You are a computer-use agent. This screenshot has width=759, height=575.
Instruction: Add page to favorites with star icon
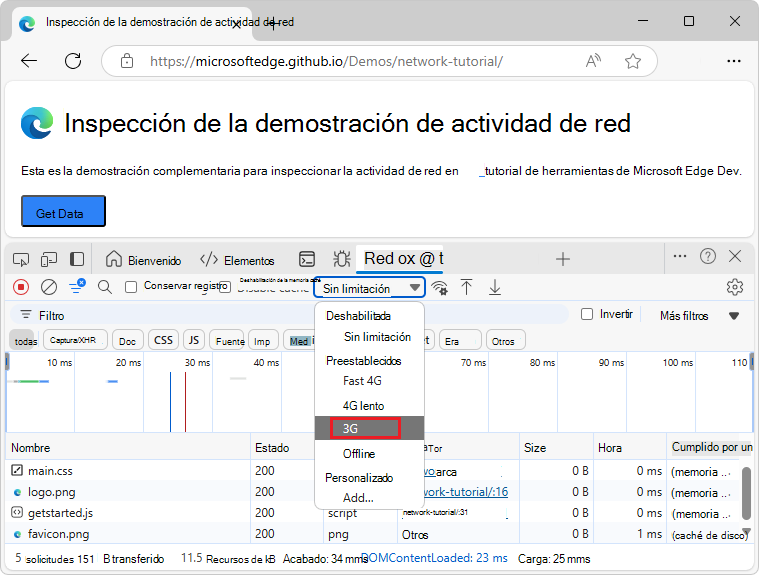tap(633, 61)
